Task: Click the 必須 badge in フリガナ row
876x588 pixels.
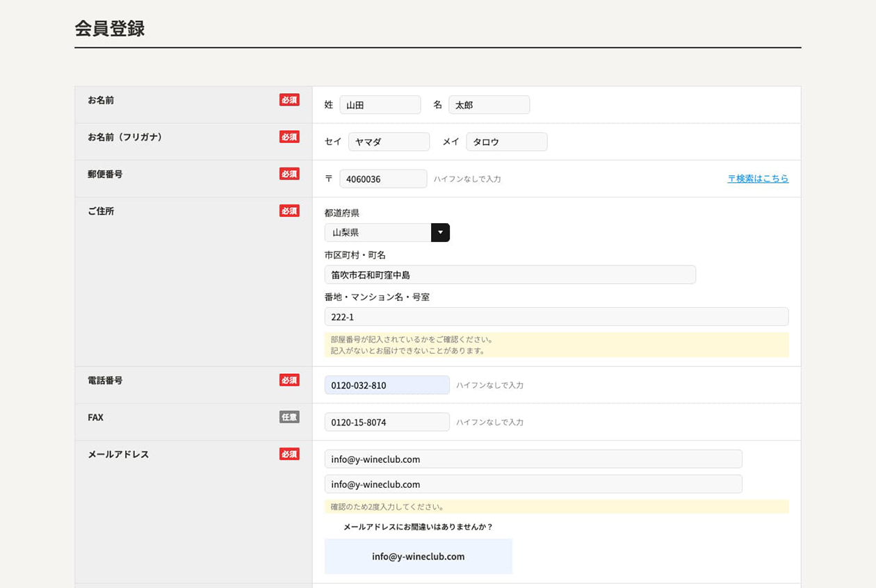Action: tap(289, 137)
